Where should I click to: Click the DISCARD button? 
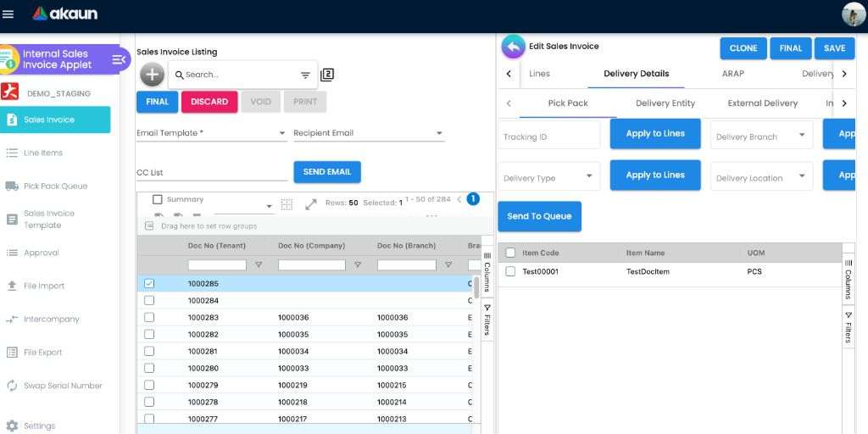tap(210, 102)
